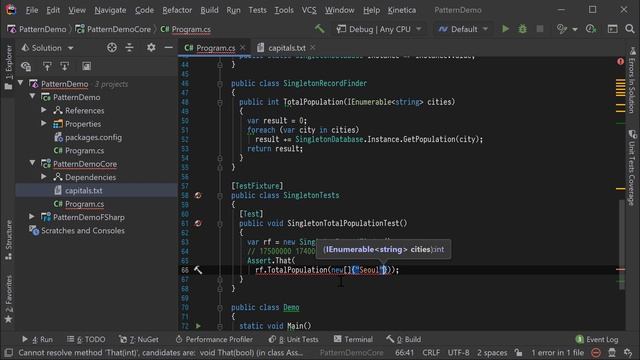Open the 8: Unit Tests tool window

tap(293, 339)
